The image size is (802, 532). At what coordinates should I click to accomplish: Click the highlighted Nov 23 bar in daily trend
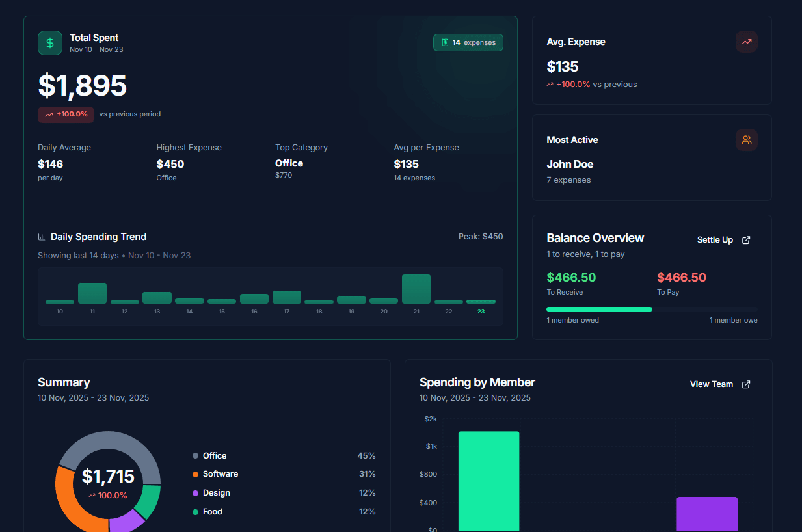tap(481, 300)
